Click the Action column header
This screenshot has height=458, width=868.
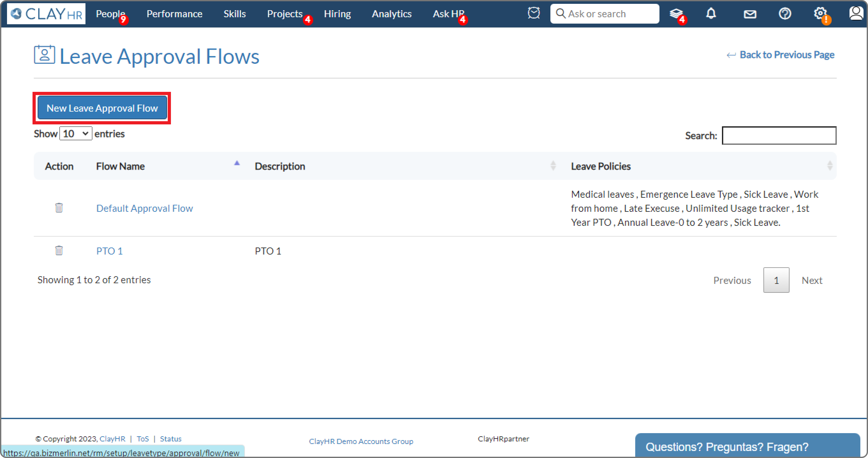pos(59,166)
